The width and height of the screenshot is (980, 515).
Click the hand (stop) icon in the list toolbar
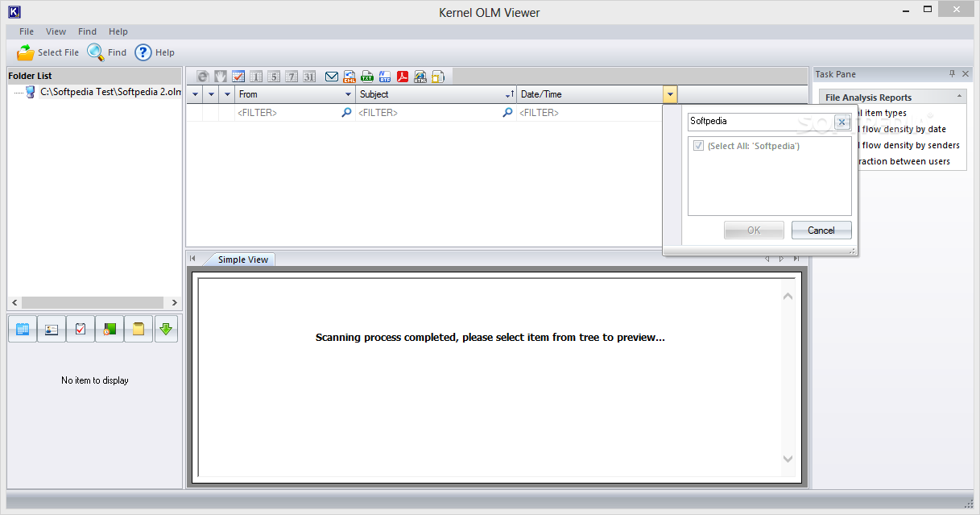point(221,77)
